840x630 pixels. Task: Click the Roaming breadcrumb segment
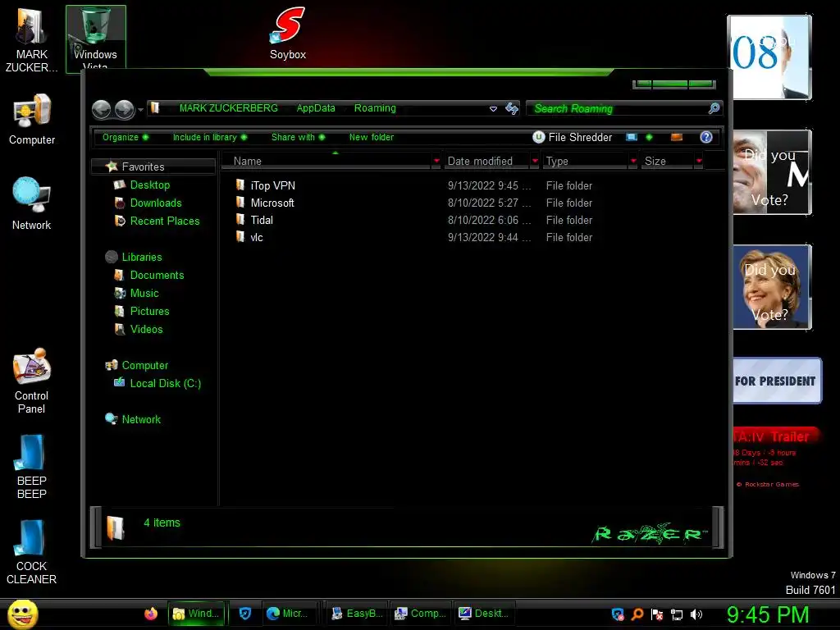pyautogui.click(x=374, y=108)
